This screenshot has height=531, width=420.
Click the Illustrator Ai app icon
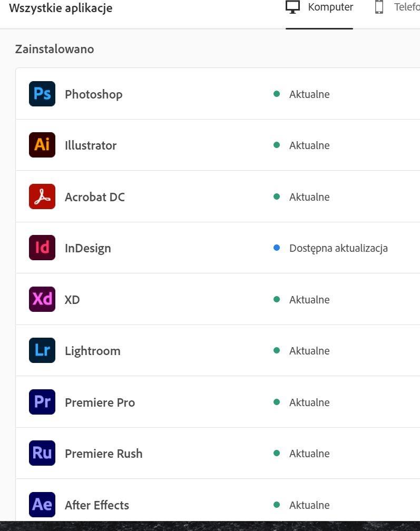pyautogui.click(x=42, y=145)
